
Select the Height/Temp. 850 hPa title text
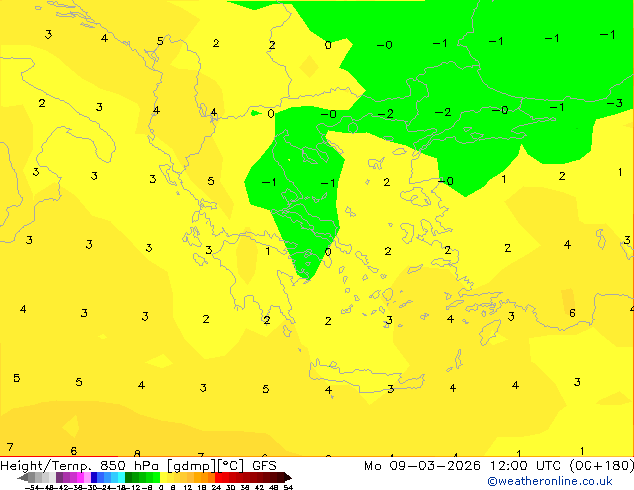click(x=81, y=466)
